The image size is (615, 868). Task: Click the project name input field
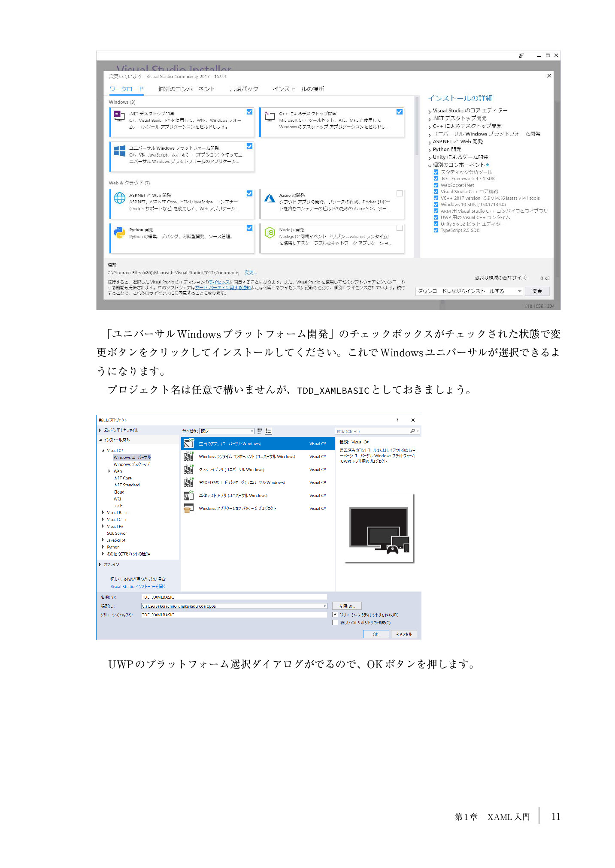point(234,597)
